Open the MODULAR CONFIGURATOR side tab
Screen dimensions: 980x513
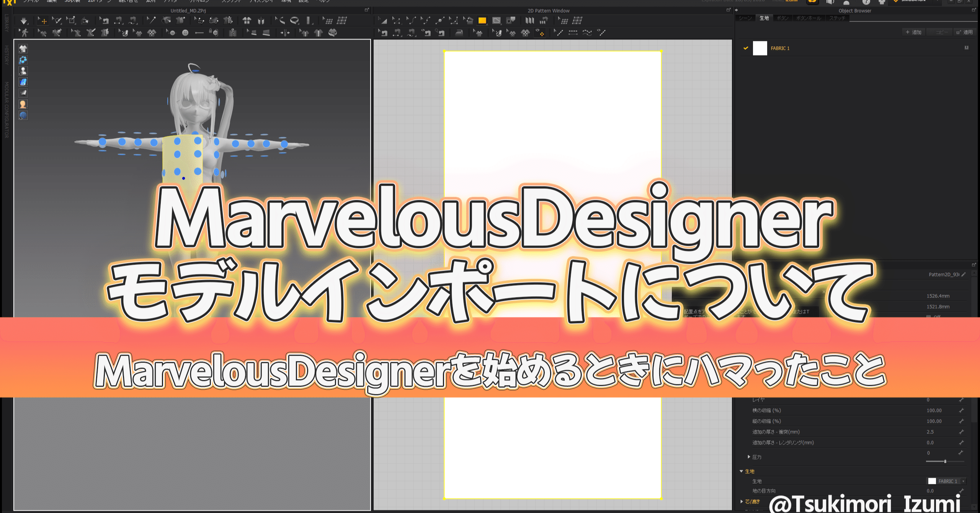tap(7, 110)
